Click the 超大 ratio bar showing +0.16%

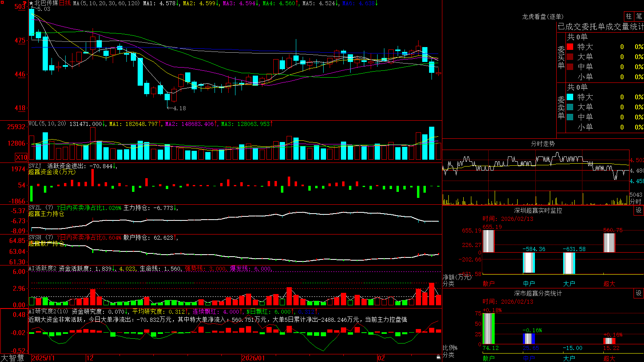pos(609,341)
